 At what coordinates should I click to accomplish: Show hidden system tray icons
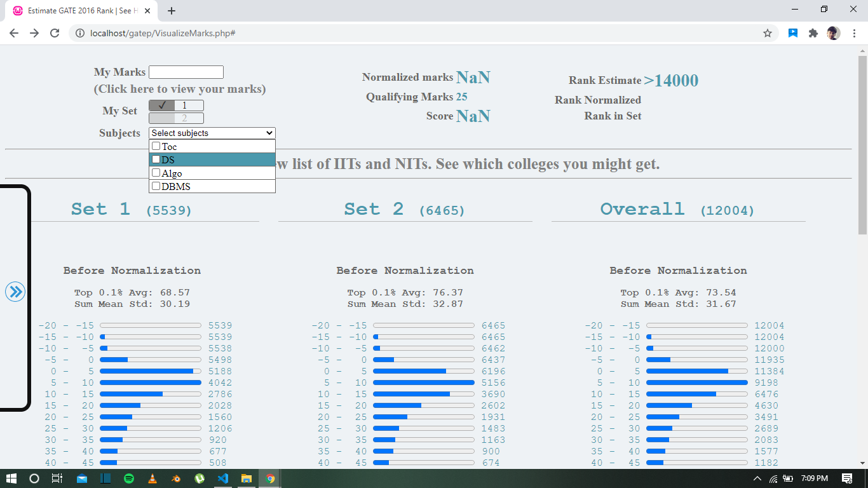tap(757, 478)
